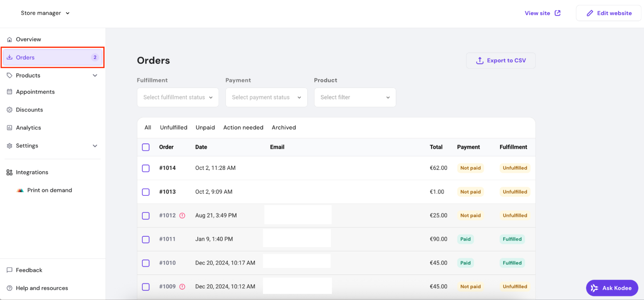
Task: Toggle the select-all orders checkbox in header
Action: [146, 147]
